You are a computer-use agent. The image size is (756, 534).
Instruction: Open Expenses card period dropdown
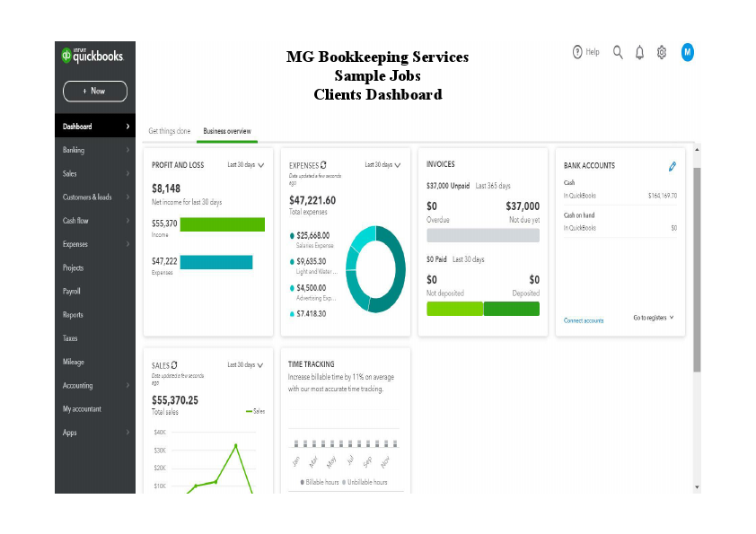tap(382, 165)
